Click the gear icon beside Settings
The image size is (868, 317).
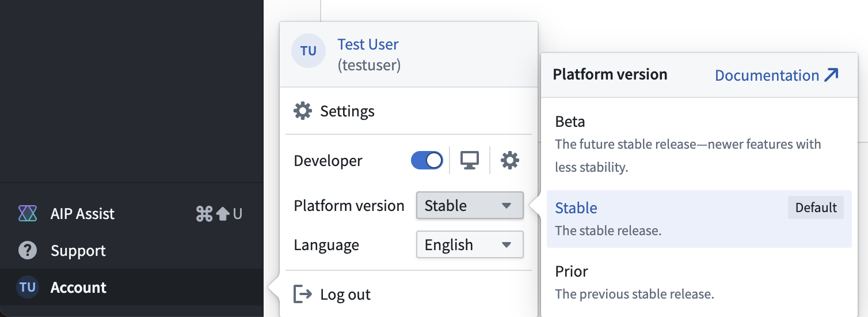pyautogui.click(x=303, y=111)
